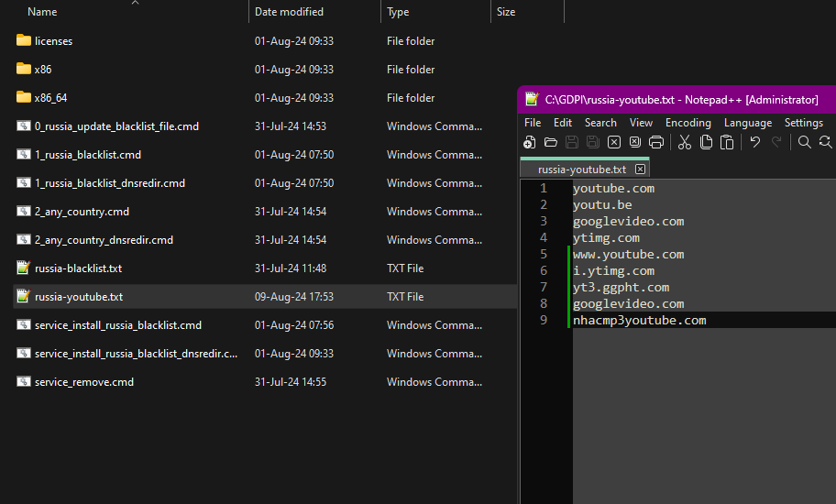Screen dimensions: 836x504
Task: Click the Print icon in Notepad++
Action: pos(656,142)
